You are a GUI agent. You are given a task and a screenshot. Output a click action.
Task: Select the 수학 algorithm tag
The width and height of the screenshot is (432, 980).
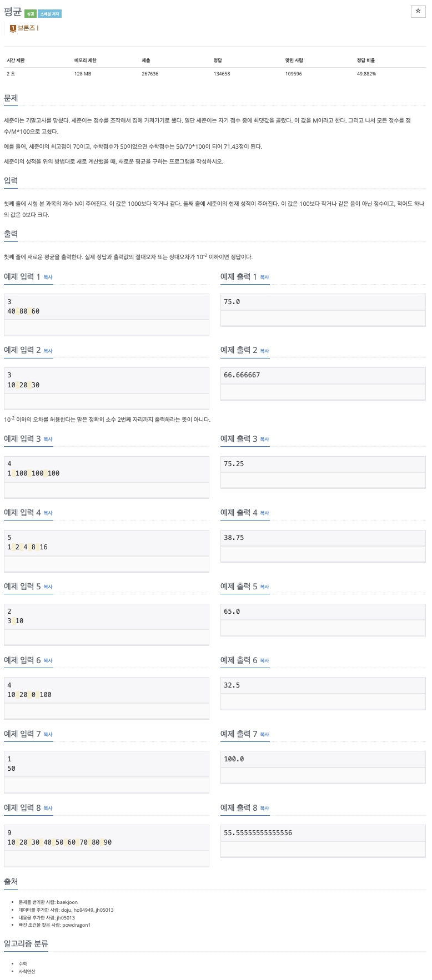coord(23,963)
